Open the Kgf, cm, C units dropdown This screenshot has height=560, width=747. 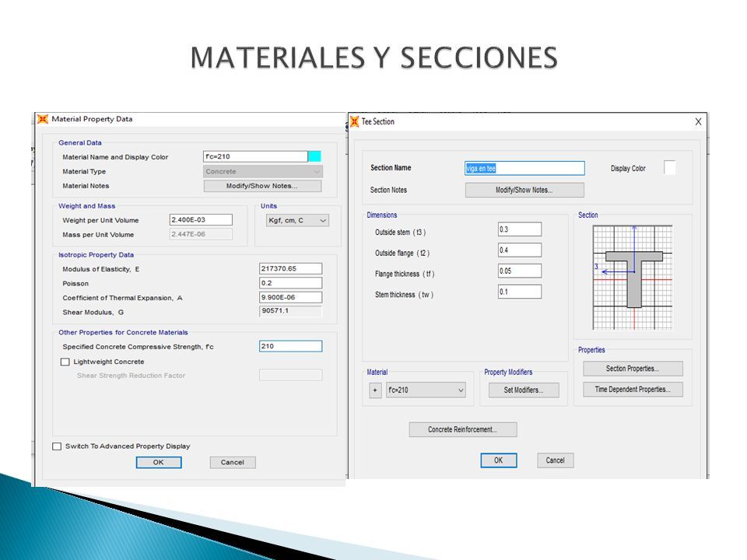(x=297, y=220)
